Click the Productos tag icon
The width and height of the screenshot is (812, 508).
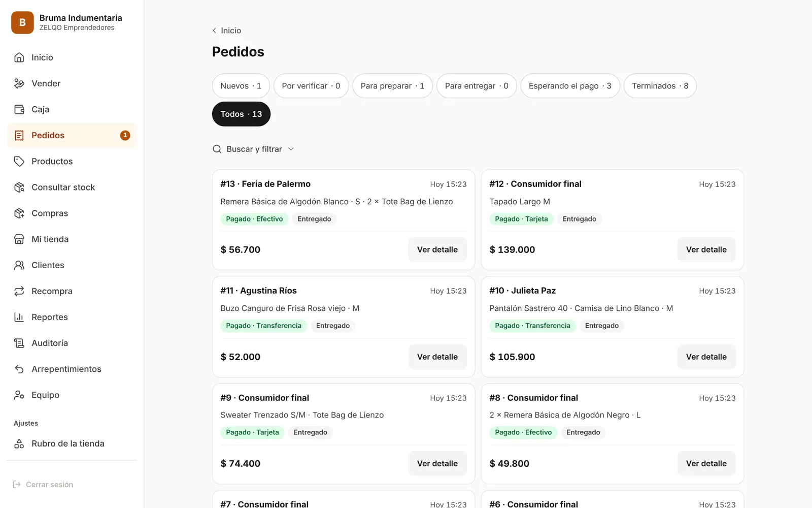(x=19, y=161)
